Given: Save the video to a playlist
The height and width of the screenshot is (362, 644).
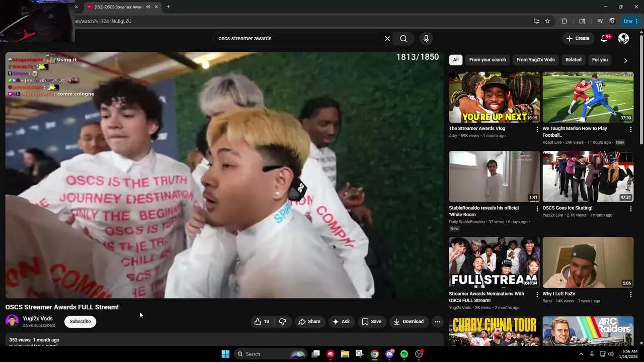Looking at the screenshot, I should [371, 322].
